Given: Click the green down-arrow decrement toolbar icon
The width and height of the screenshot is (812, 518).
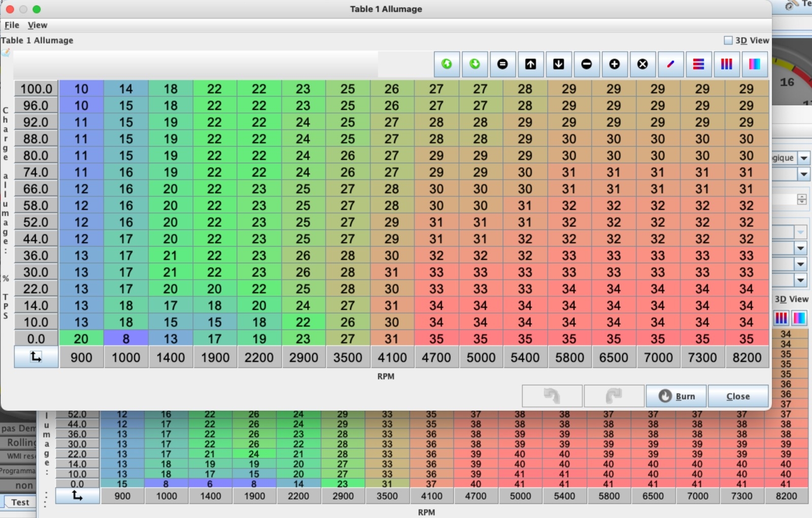Looking at the screenshot, I should 475,64.
